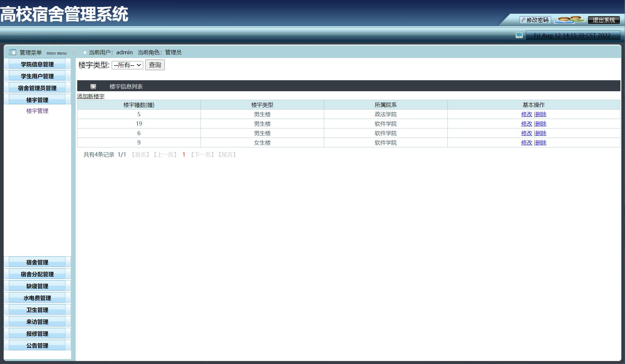Click the 退出系统 logout button
625x364 pixels.
(x=604, y=20)
